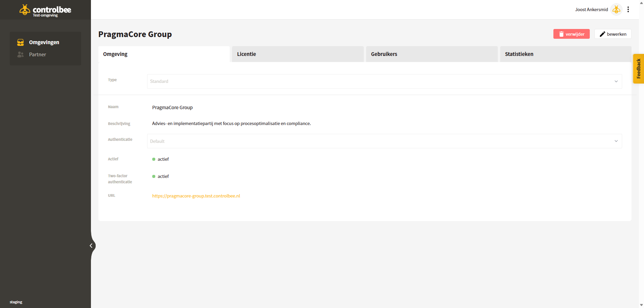Switch to the Licentie tab
This screenshot has height=308, width=644.
click(298, 54)
